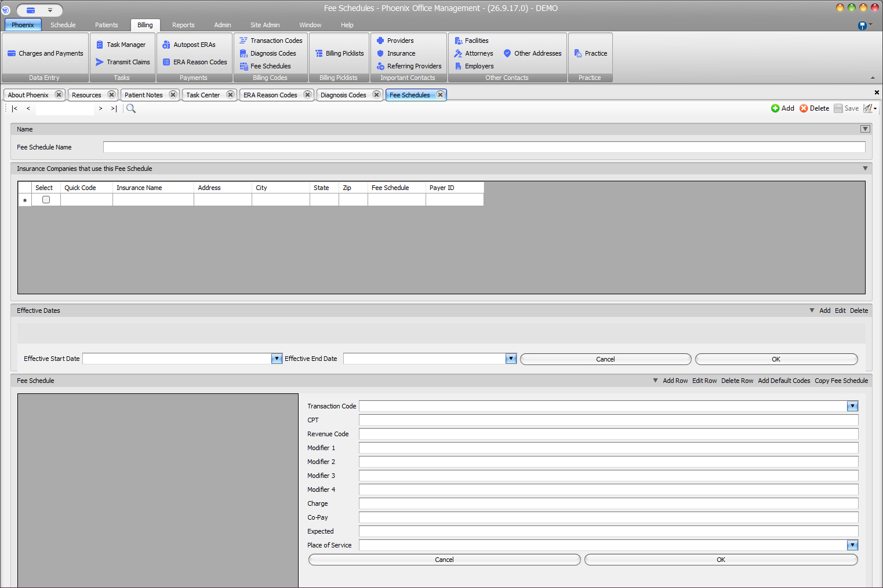This screenshot has height=588, width=883.
Task: Open Providers list
Action: (395, 41)
